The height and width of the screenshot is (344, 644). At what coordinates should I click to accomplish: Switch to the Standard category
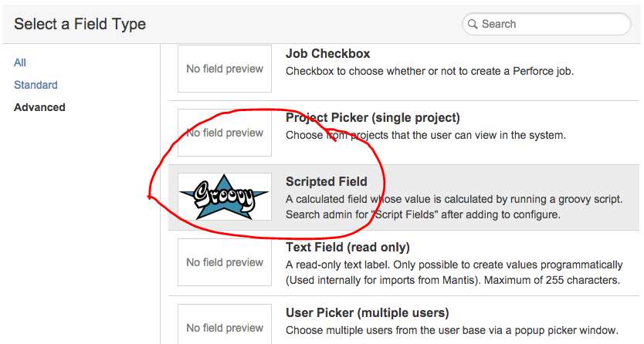(x=36, y=85)
